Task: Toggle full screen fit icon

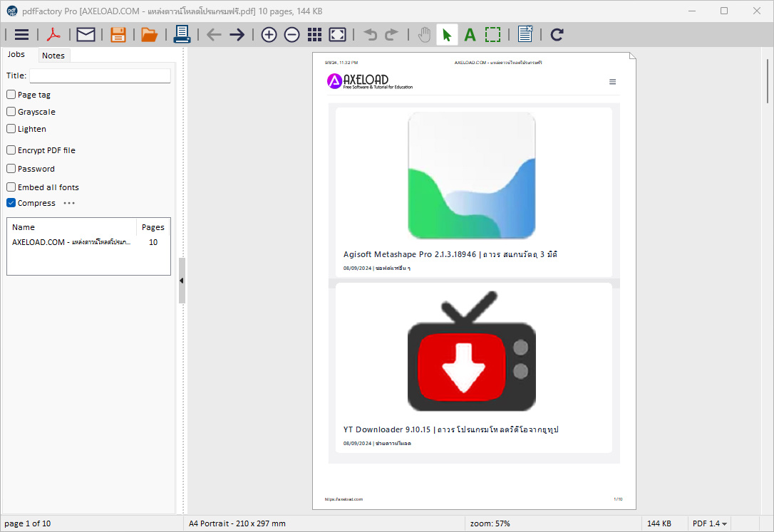Action: click(338, 34)
